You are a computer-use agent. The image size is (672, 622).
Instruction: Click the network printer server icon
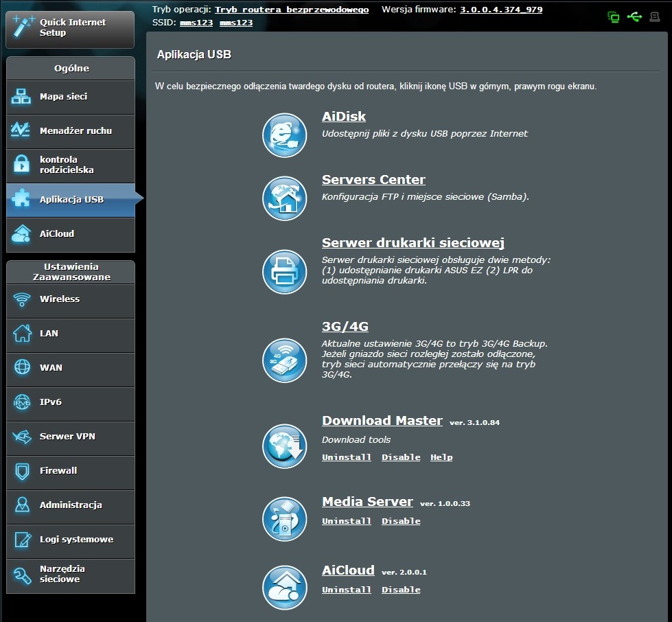point(285,272)
